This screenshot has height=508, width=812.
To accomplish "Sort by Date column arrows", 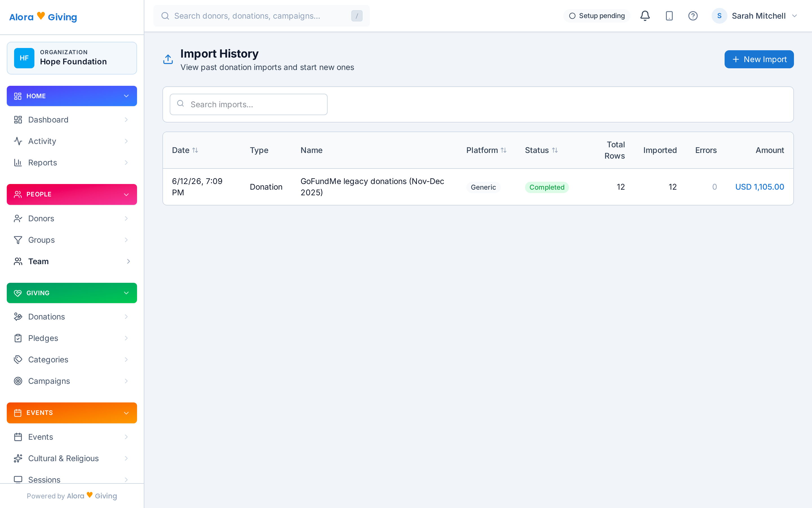I will pyautogui.click(x=195, y=150).
